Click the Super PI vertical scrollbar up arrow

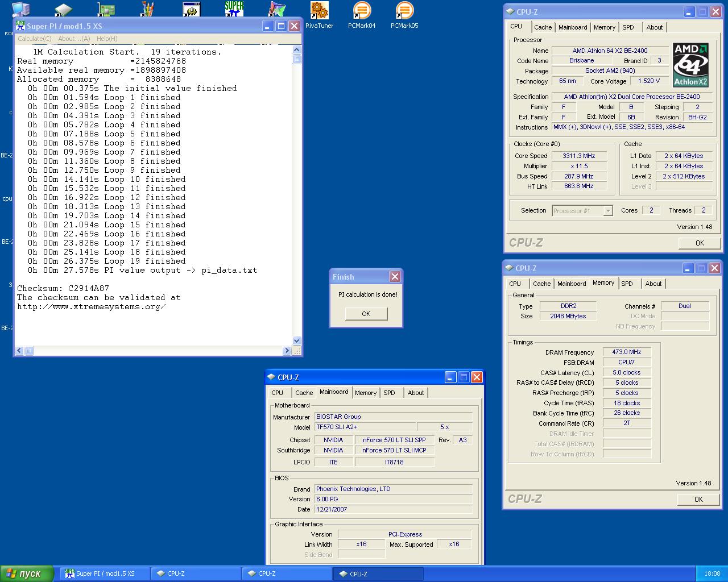pyautogui.click(x=296, y=50)
